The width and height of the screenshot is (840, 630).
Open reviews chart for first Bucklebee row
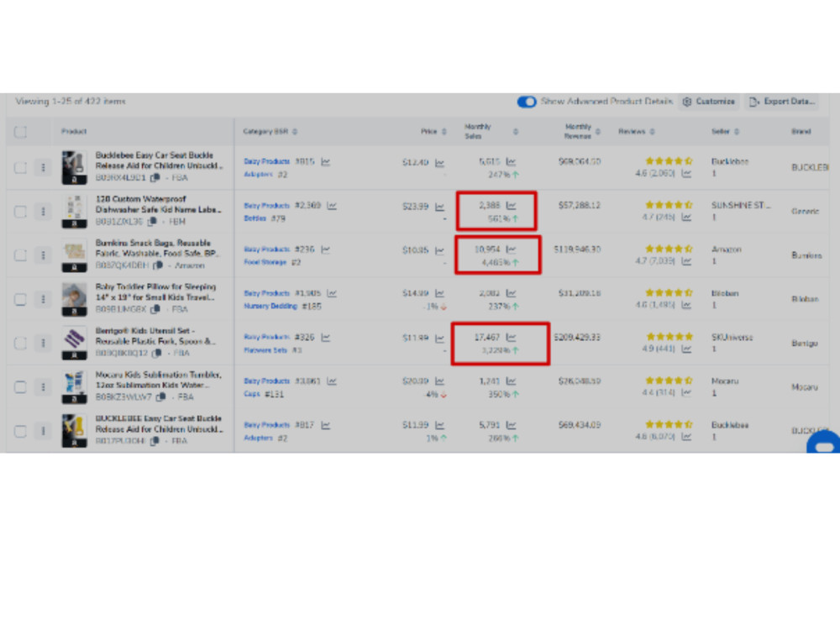click(x=686, y=174)
